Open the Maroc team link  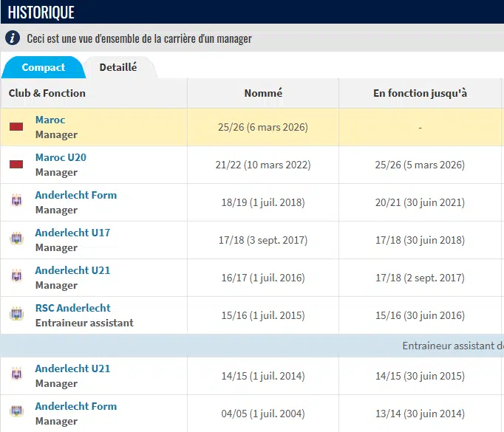coord(50,120)
